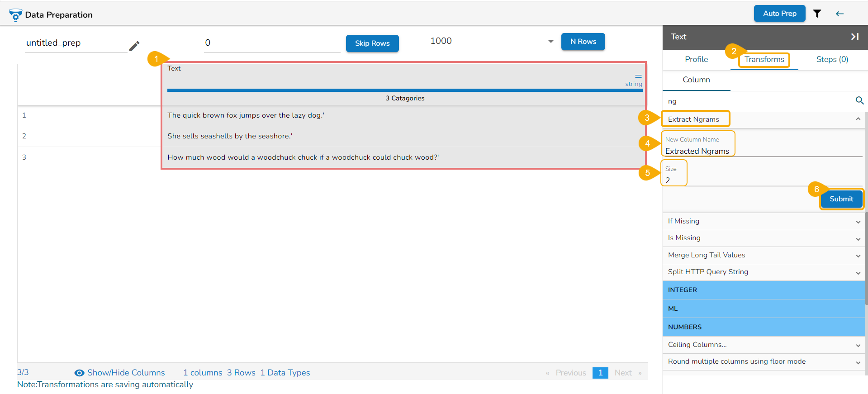Click the Skip Rows button

pos(372,43)
